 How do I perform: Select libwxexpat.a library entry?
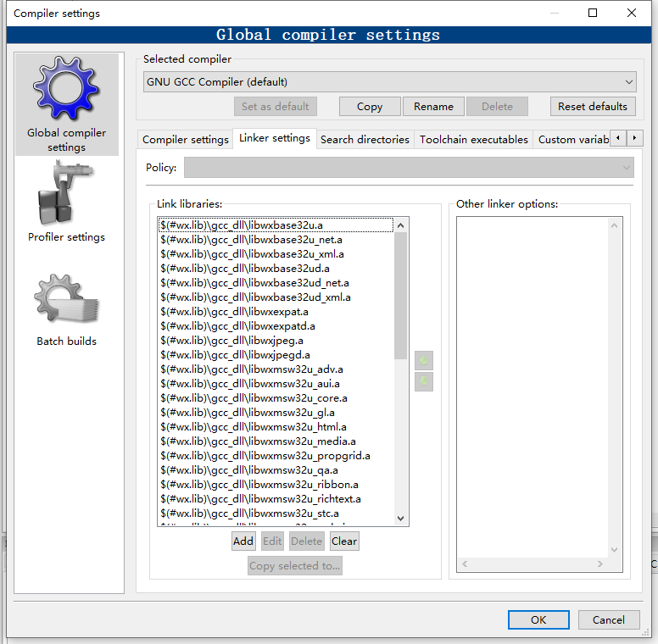pos(276,312)
